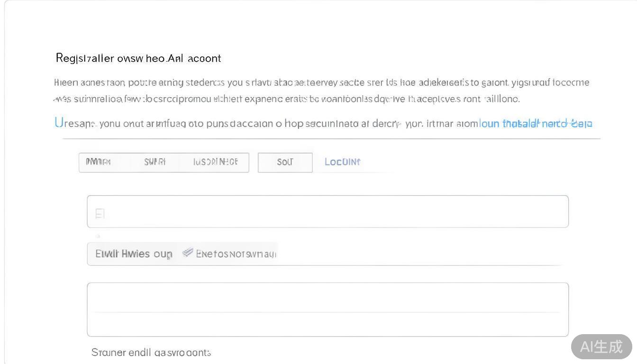Viewport: 637px width, 364px height.
Task: Open the blue link ending the third paragraph line
Action: 536,124
